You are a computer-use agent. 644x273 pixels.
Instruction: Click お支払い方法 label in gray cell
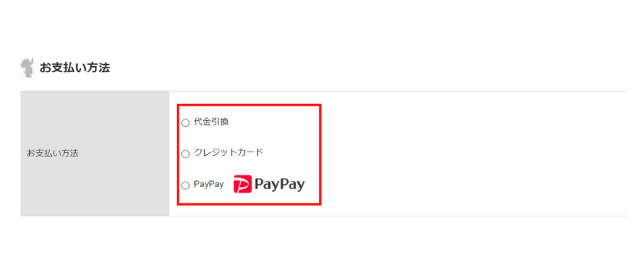(x=53, y=154)
